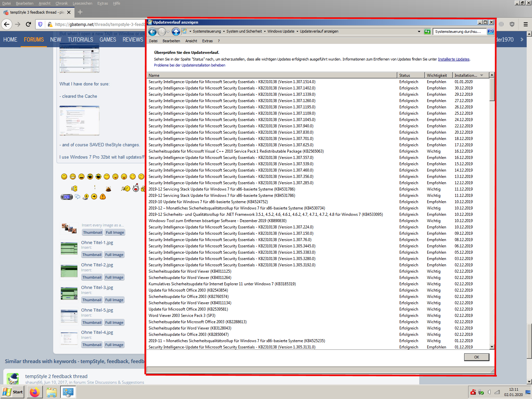Select the Internet Explorer 11 KB3185319 update row

(x=318, y=284)
